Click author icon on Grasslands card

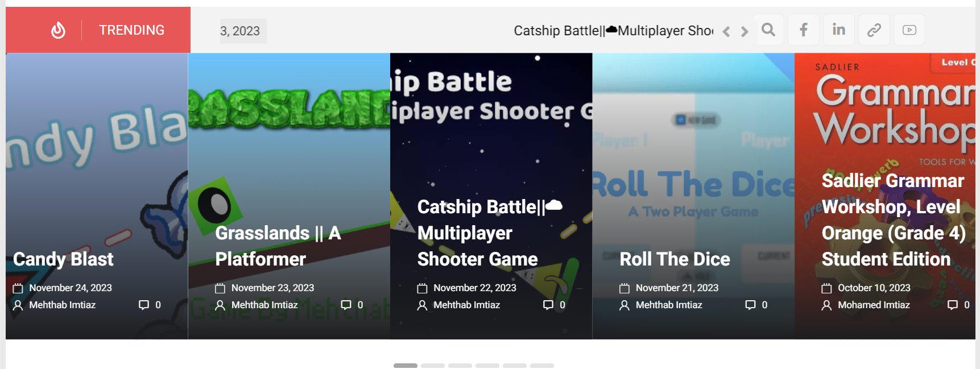[x=220, y=305]
